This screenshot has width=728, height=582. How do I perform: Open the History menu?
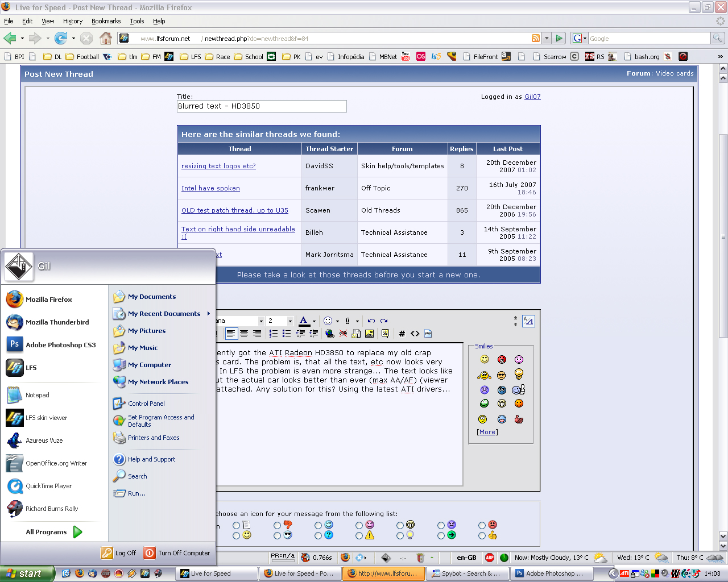pyautogui.click(x=73, y=21)
